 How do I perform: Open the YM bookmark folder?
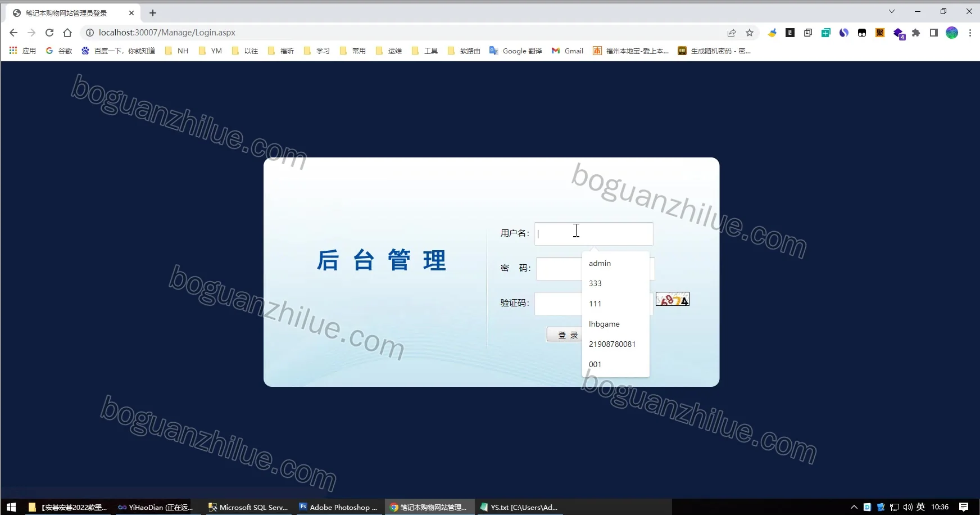(x=211, y=51)
